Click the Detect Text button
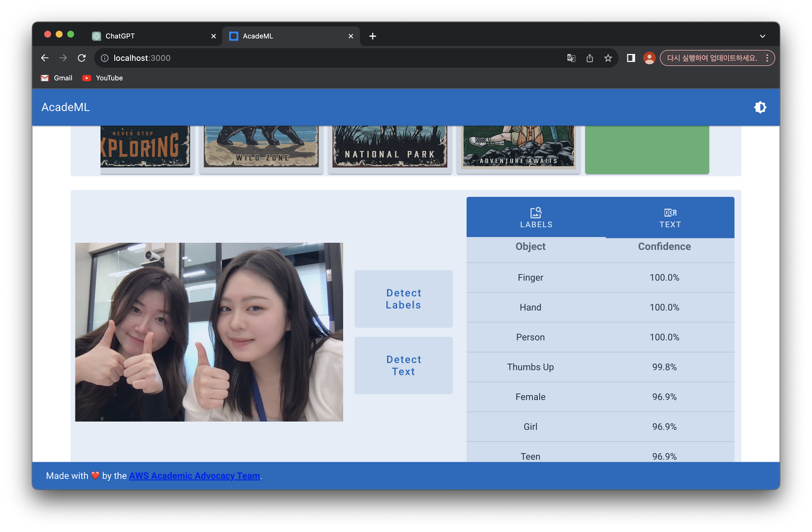This screenshot has width=812, height=532. click(403, 365)
